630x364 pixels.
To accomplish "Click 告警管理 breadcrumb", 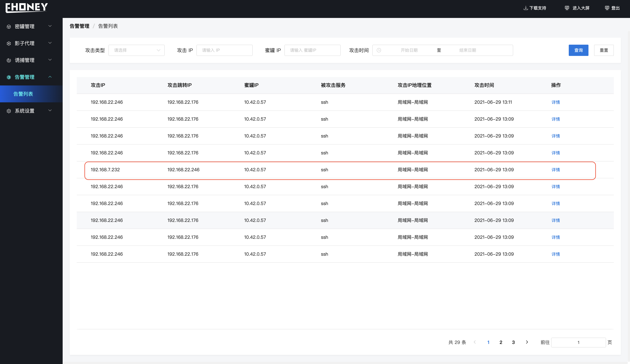I will click(x=79, y=26).
